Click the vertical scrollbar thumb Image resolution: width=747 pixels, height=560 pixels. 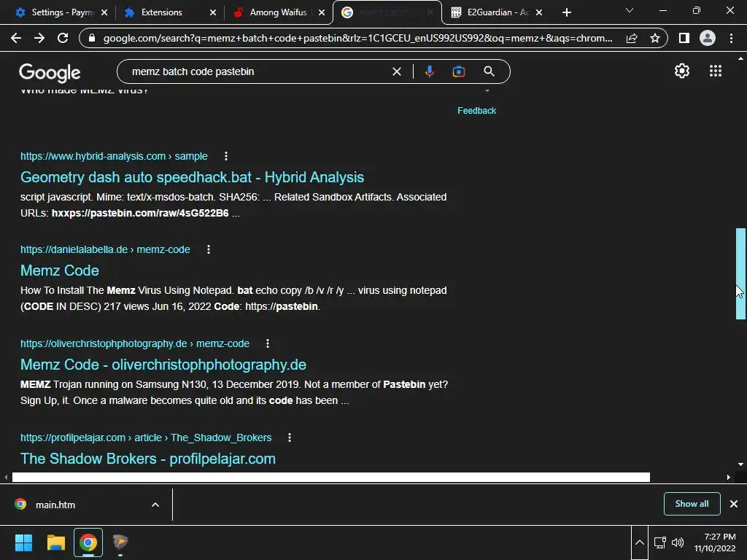(x=740, y=273)
